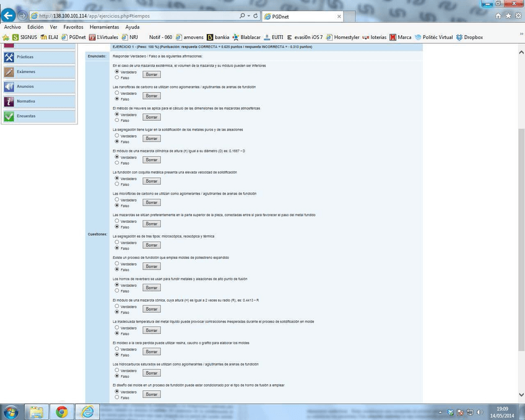Click Borrar for mazarota cónica question

(151, 309)
